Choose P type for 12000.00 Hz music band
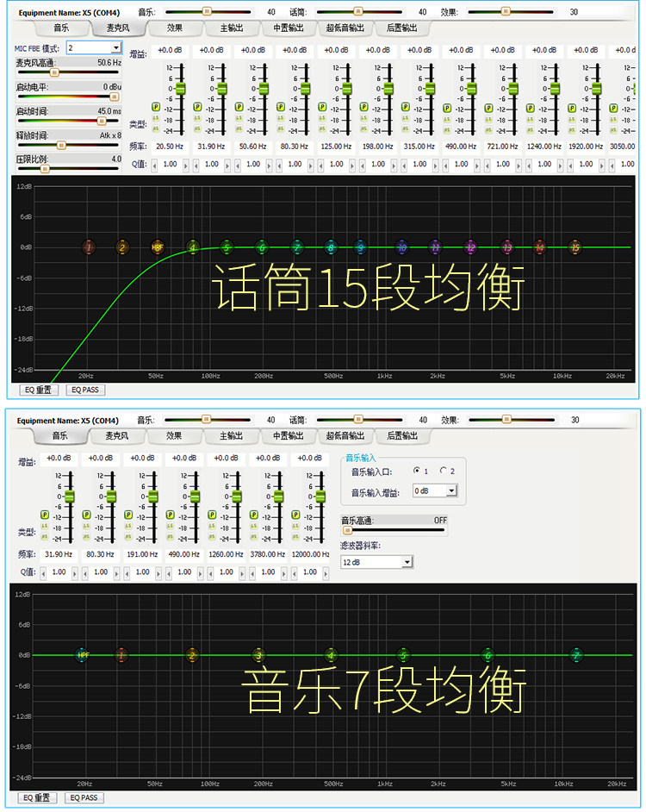This screenshot has height=812, width=646. pos(295,515)
